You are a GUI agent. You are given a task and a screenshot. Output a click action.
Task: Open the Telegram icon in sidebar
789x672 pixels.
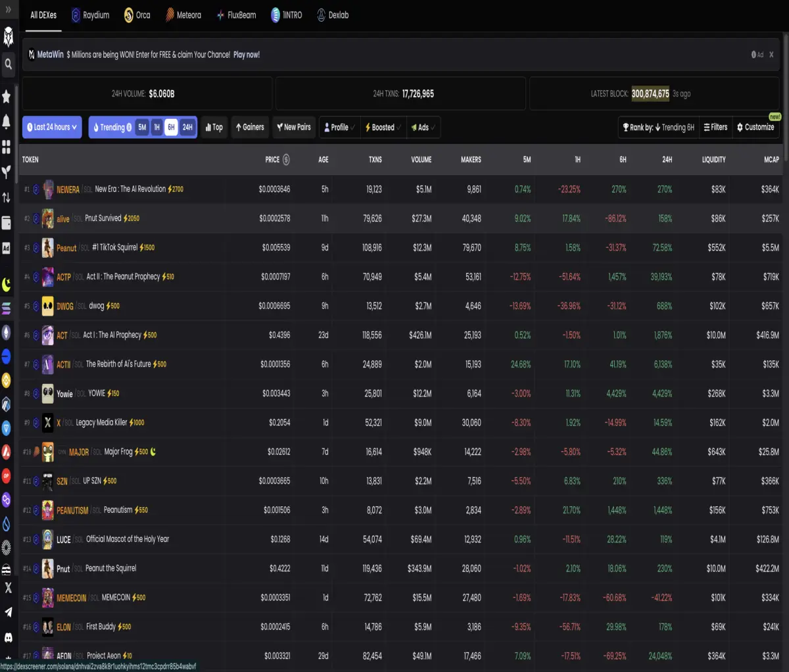click(x=8, y=612)
